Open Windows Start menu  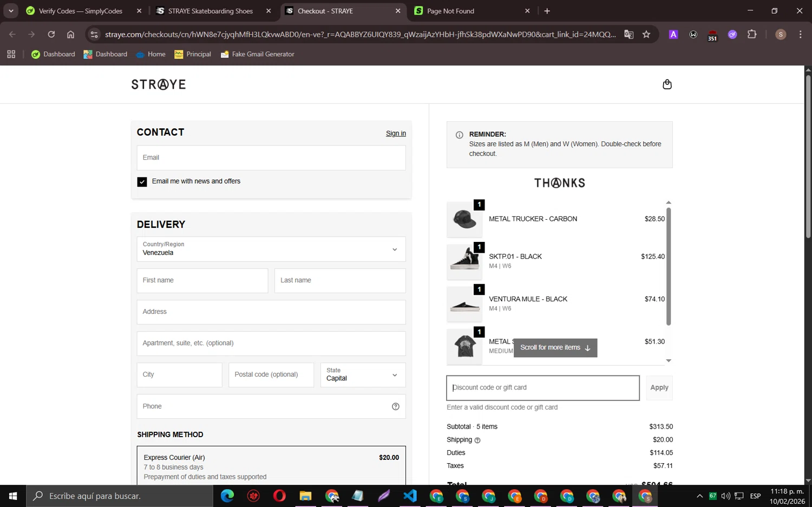[x=13, y=496]
